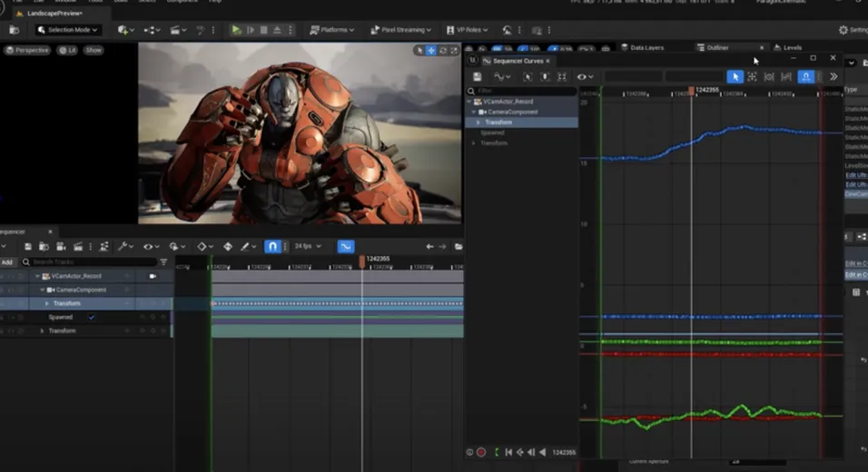Select the transform tool in Curve Editor
The width and height of the screenshot is (868, 472).
(x=752, y=77)
